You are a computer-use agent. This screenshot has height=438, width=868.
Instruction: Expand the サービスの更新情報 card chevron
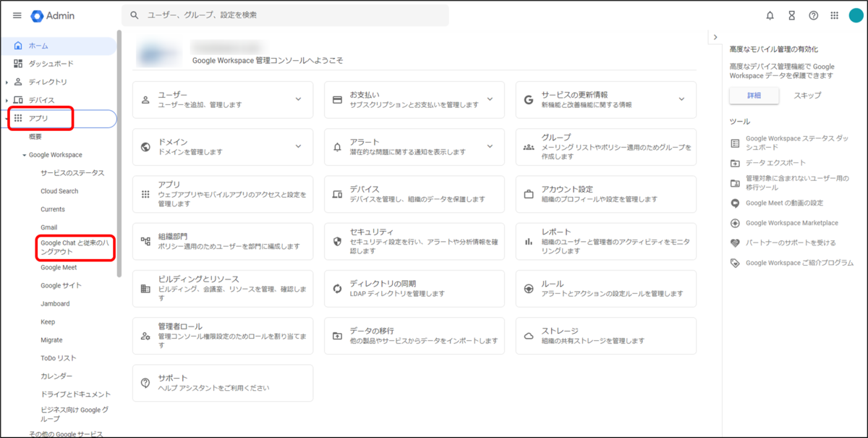tap(681, 99)
